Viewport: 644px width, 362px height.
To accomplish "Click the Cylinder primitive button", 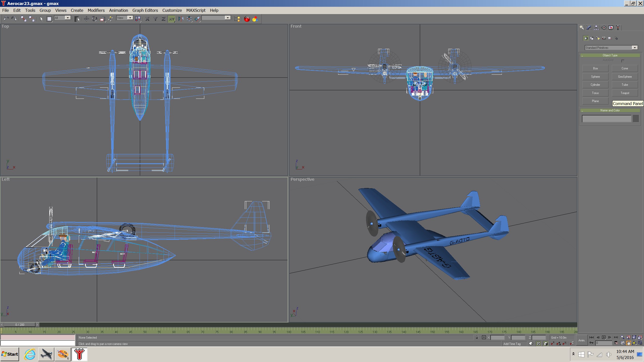I will (x=595, y=85).
